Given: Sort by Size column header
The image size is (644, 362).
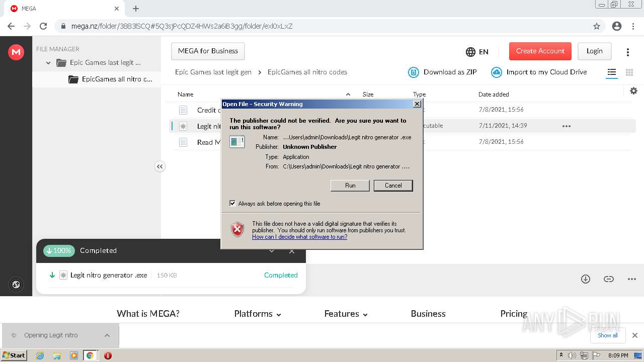Looking at the screenshot, I should point(368,95).
